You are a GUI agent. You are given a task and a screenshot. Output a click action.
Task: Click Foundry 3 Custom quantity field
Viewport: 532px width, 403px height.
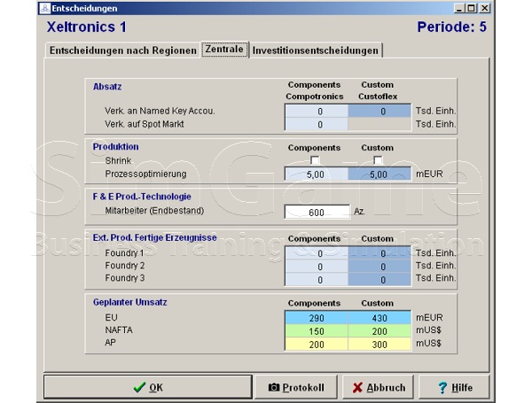coord(379,280)
